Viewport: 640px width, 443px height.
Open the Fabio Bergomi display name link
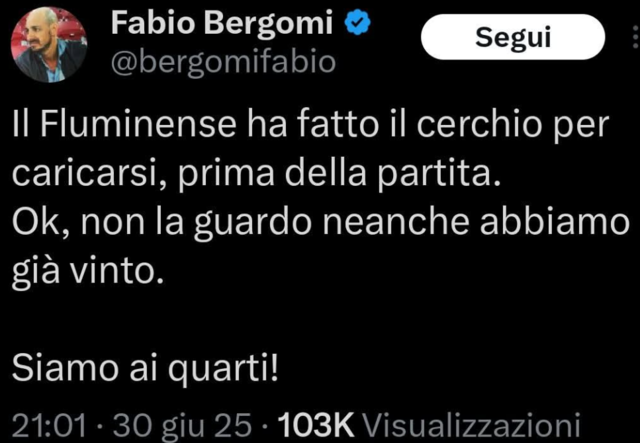tap(222, 23)
